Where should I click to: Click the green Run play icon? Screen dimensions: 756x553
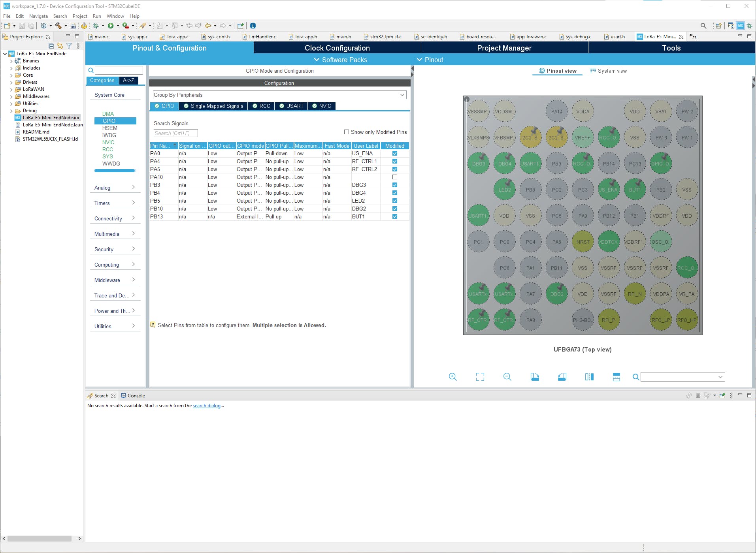click(111, 26)
